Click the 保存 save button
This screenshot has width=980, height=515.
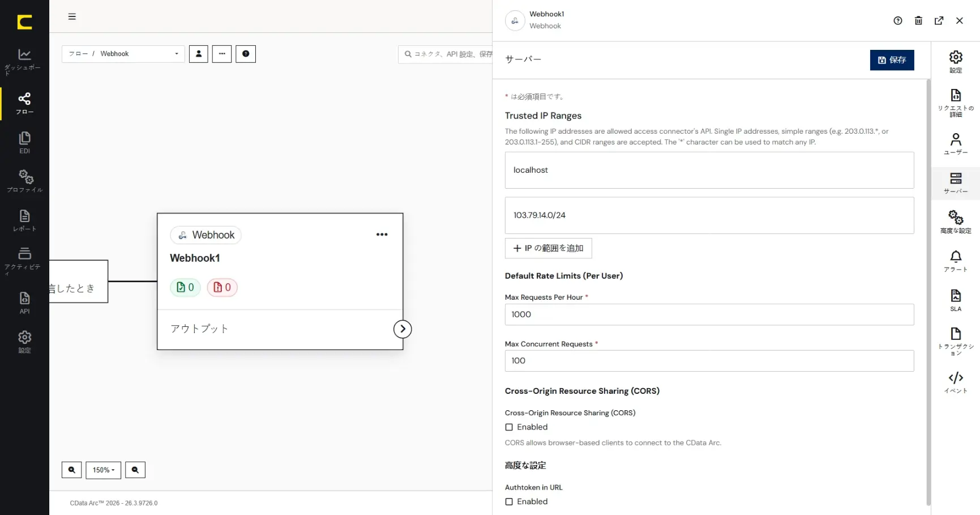[x=892, y=60]
